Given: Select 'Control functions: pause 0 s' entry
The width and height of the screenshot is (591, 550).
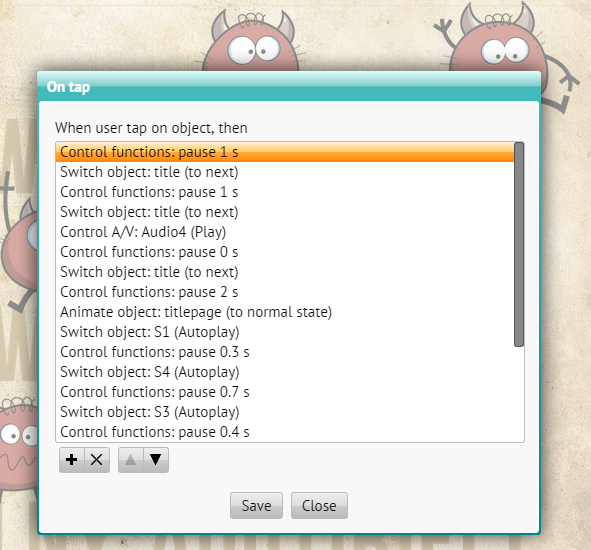Looking at the screenshot, I should pyautogui.click(x=285, y=252).
